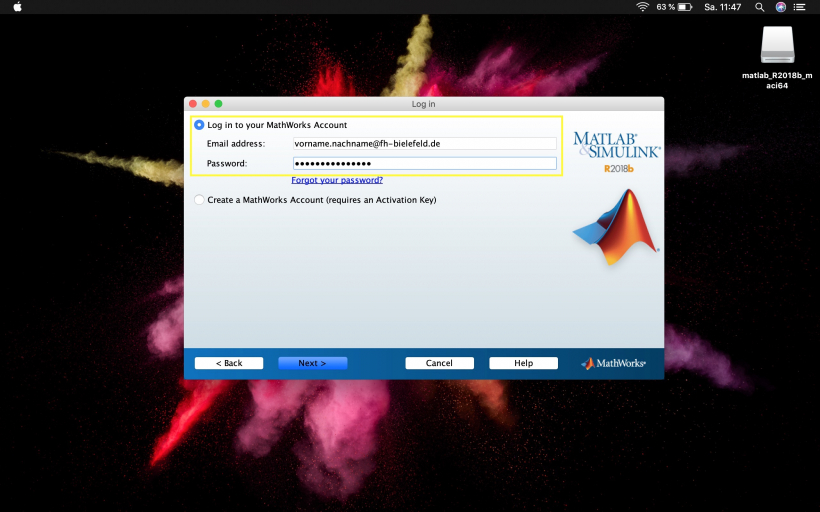The width and height of the screenshot is (820, 512).
Task: Select matlab_R2018b_maci64 disk icon on desktop
Action: tap(777, 44)
